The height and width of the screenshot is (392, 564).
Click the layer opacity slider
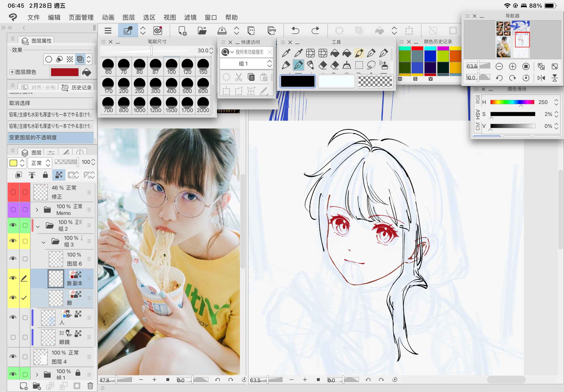[66, 162]
